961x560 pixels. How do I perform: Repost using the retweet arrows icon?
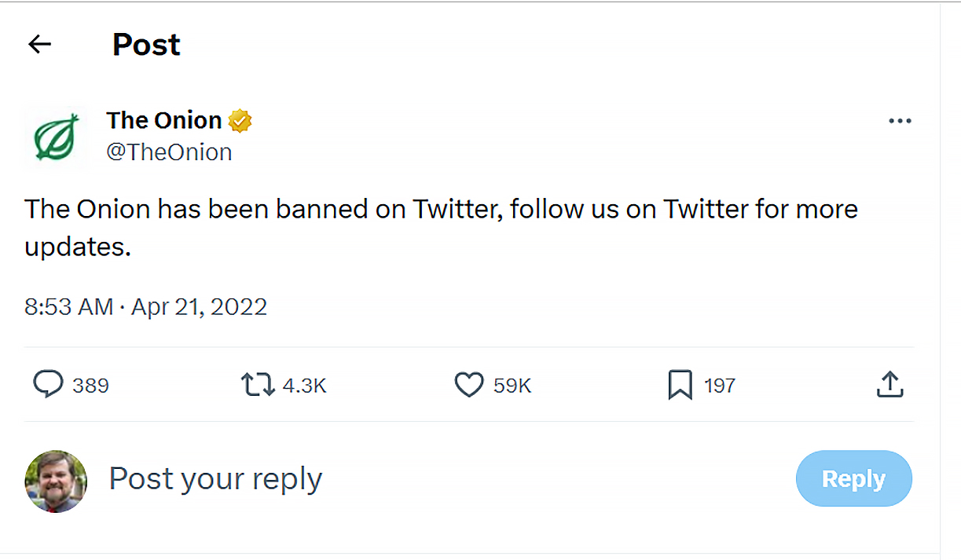[257, 385]
